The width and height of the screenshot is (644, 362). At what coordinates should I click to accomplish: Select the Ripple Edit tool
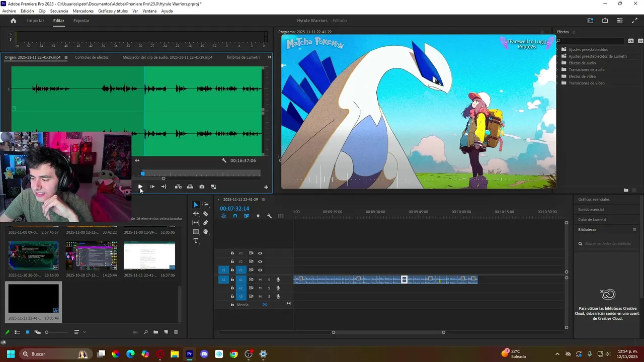[196, 214]
